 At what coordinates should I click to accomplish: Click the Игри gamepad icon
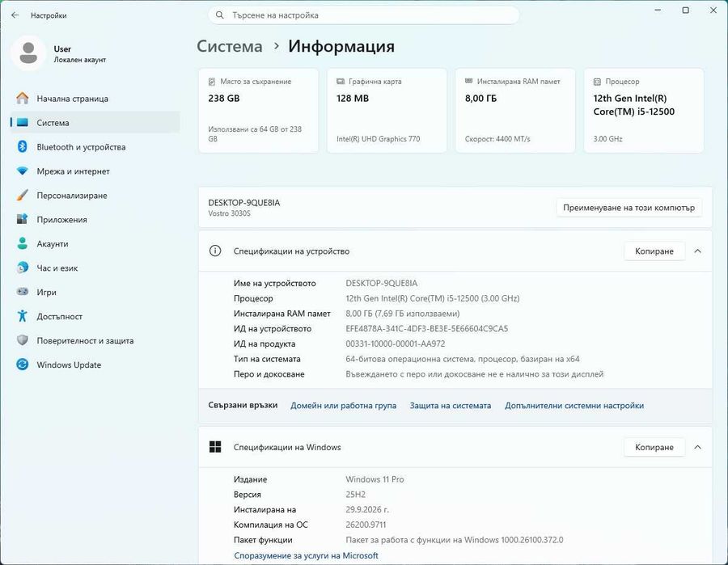23,292
